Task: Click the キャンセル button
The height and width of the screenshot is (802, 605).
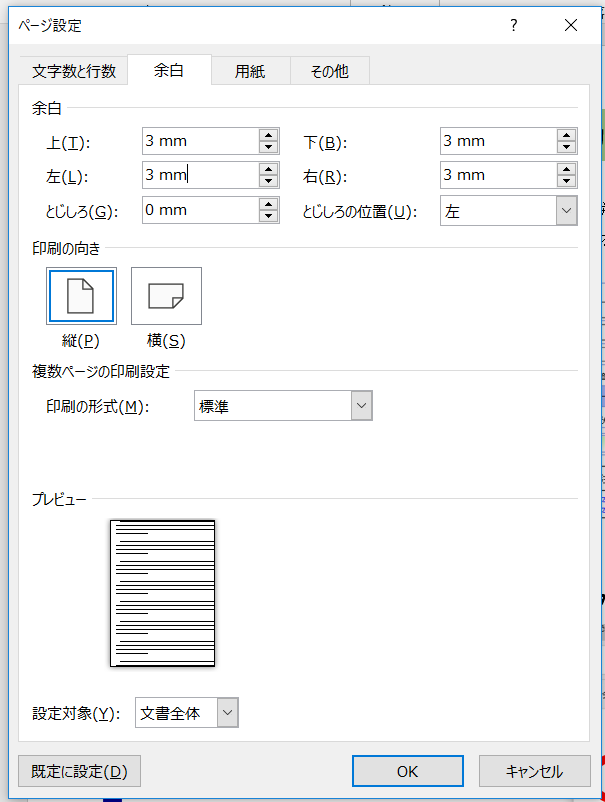Action: point(534,771)
